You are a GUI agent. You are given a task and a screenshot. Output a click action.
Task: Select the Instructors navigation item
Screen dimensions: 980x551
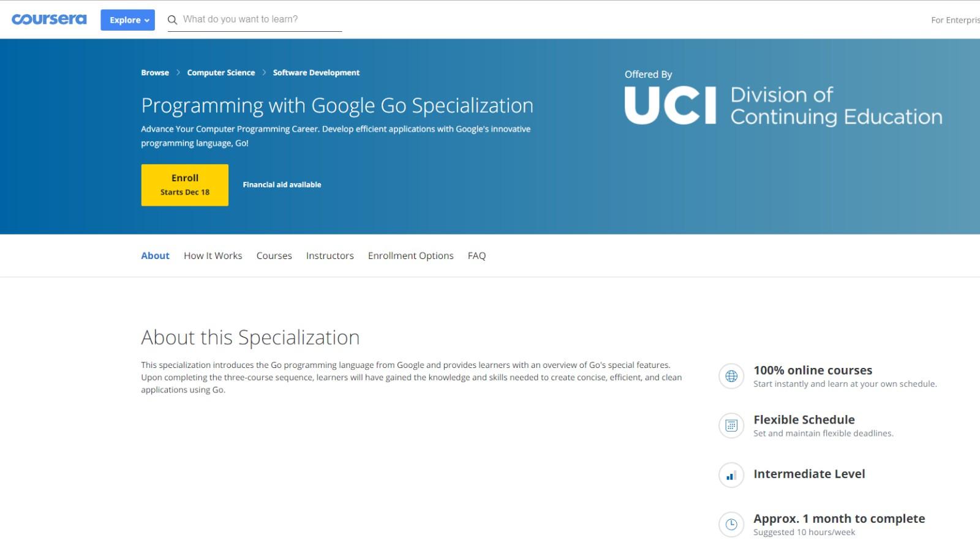pos(330,255)
